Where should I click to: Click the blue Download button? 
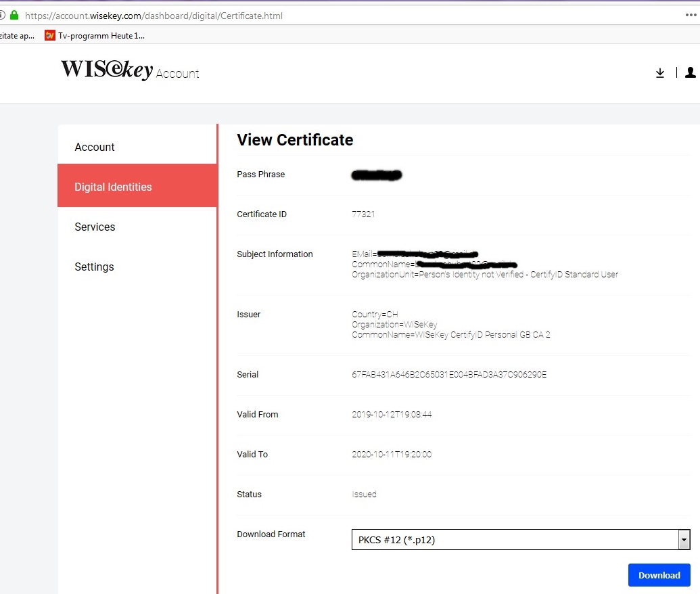[x=659, y=575]
